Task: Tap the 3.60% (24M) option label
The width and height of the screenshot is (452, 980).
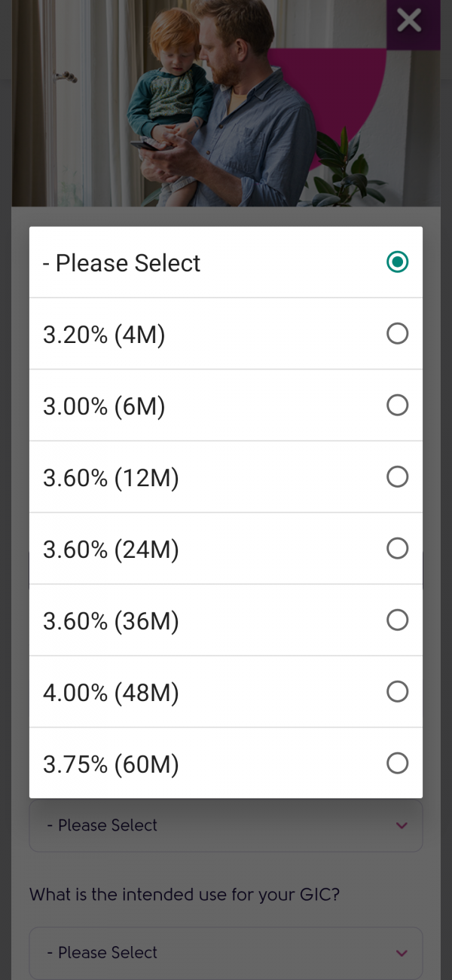Action: tap(111, 550)
